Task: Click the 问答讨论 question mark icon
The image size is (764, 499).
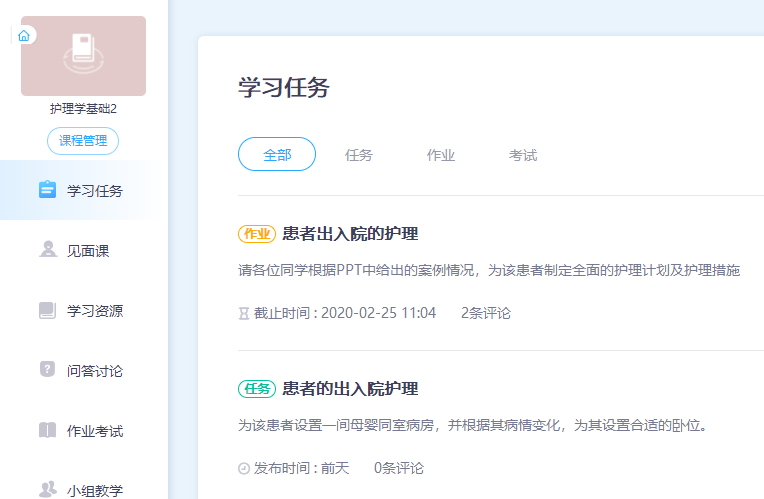Action: (47, 370)
